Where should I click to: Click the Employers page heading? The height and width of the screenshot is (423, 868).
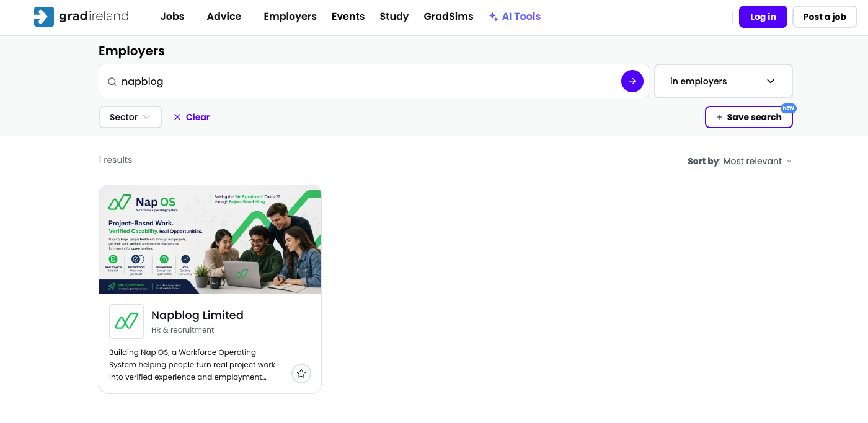click(131, 51)
